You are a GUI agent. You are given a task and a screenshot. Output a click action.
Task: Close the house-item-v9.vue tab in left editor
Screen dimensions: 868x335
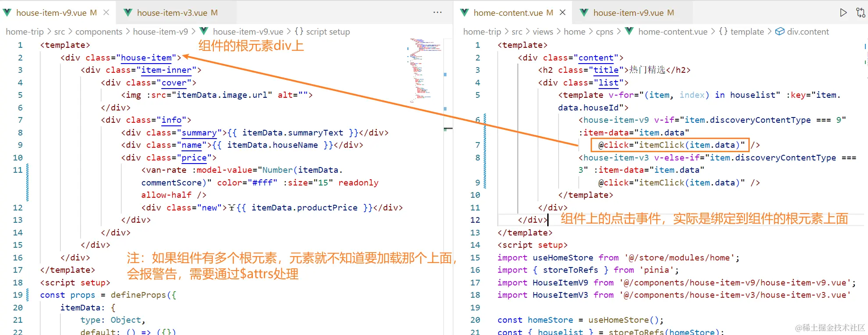106,13
